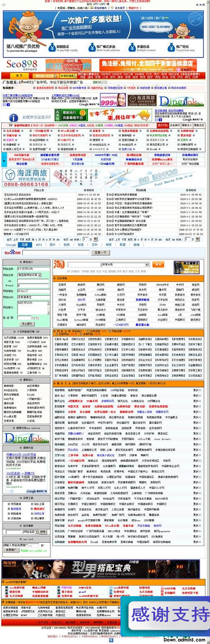Open the 未审核链接 nav item
The width and height of the screenshot is (210, 644).
click(x=68, y=76)
